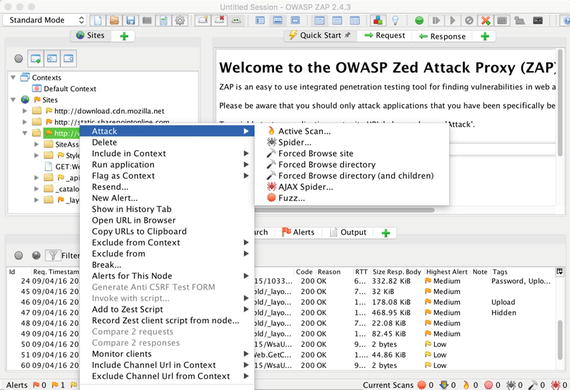The height and width of the screenshot is (390, 570).
Task: Click the step forward toolbar icon
Action: pos(436,20)
